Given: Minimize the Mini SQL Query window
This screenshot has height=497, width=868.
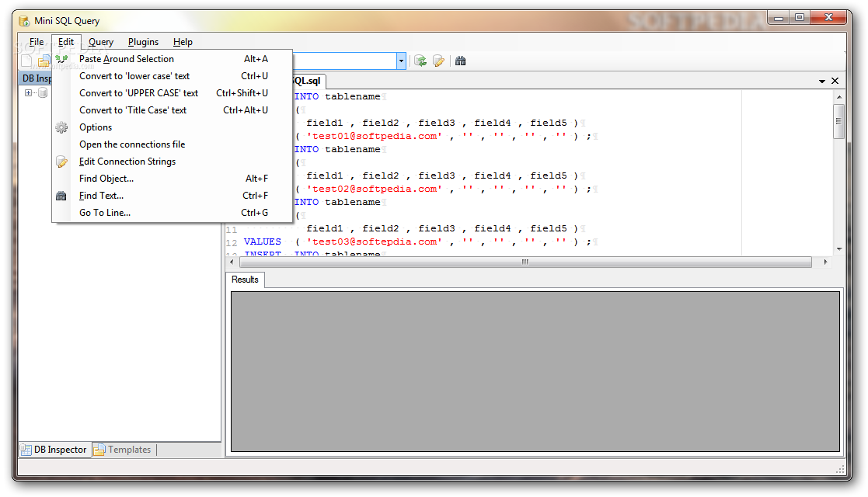Looking at the screenshot, I should click(779, 18).
